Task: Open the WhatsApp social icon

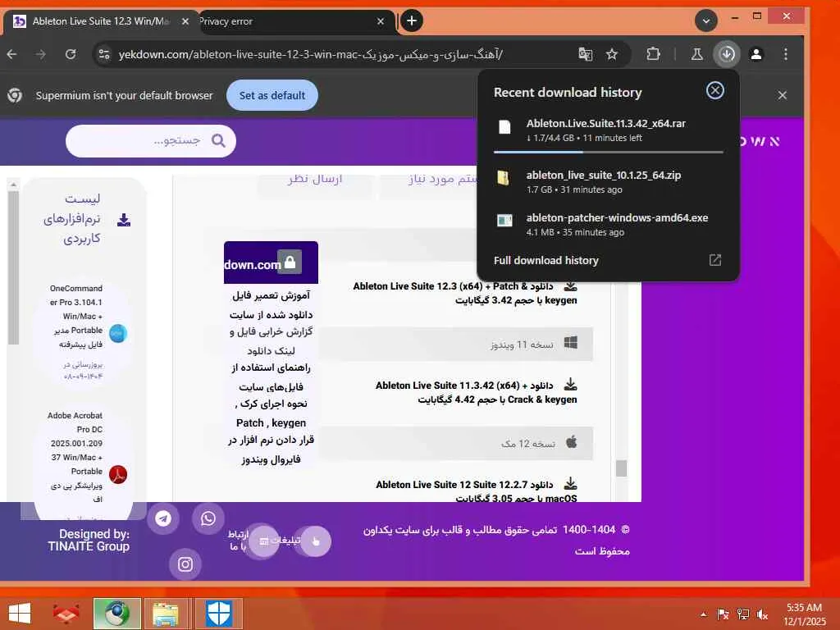Action: click(208, 518)
